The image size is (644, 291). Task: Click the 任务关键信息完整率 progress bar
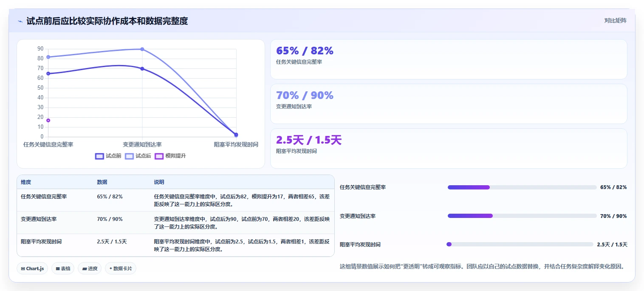(x=522, y=187)
